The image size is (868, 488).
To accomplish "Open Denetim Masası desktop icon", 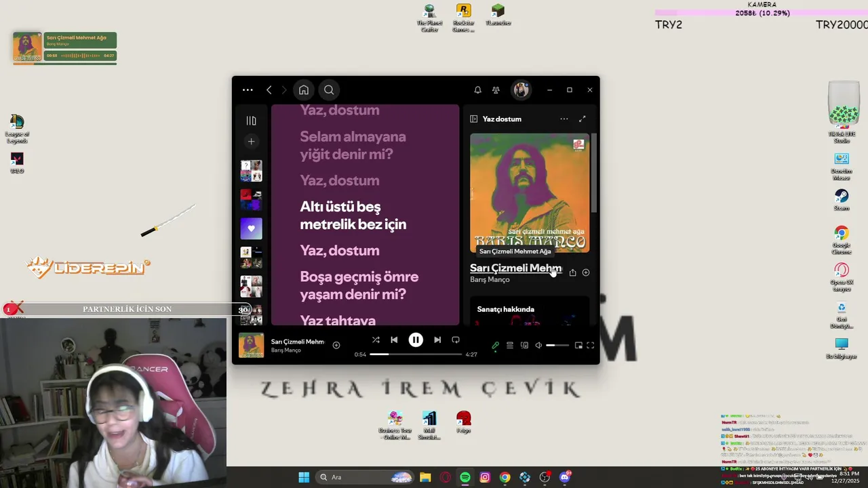I will click(x=842, y=166).
